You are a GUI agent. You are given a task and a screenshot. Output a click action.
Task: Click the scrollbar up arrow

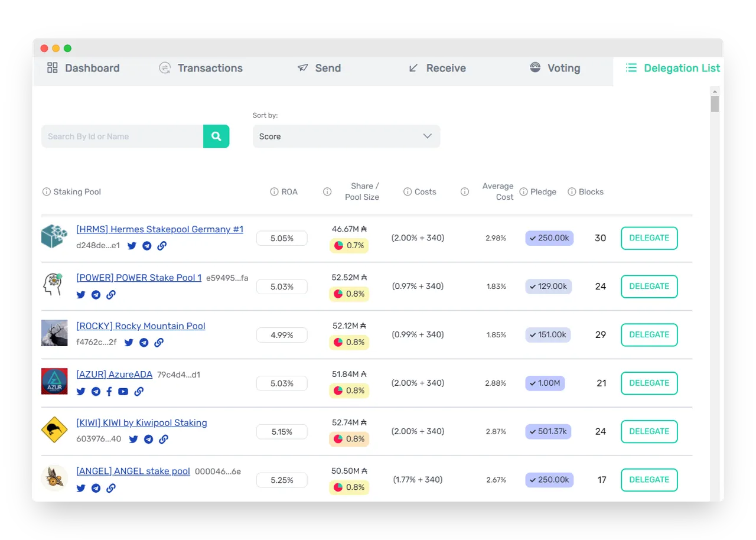715,91
